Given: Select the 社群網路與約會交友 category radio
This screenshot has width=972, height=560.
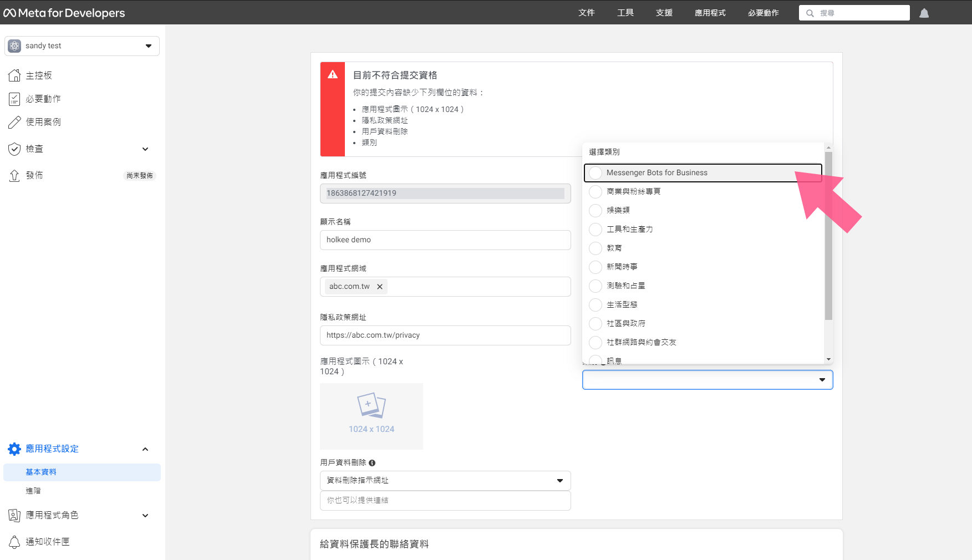Looking at the screenshot, I should coord(596,343).
